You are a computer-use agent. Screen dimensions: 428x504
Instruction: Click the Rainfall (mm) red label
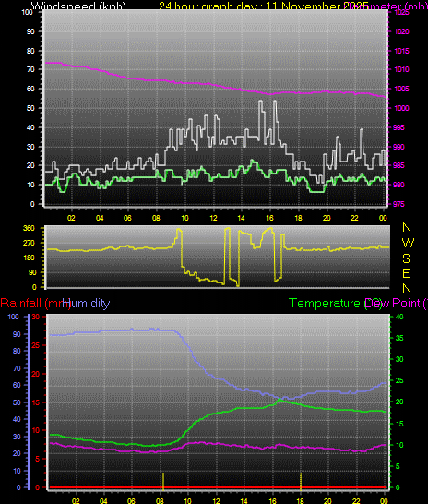[35, 303]
